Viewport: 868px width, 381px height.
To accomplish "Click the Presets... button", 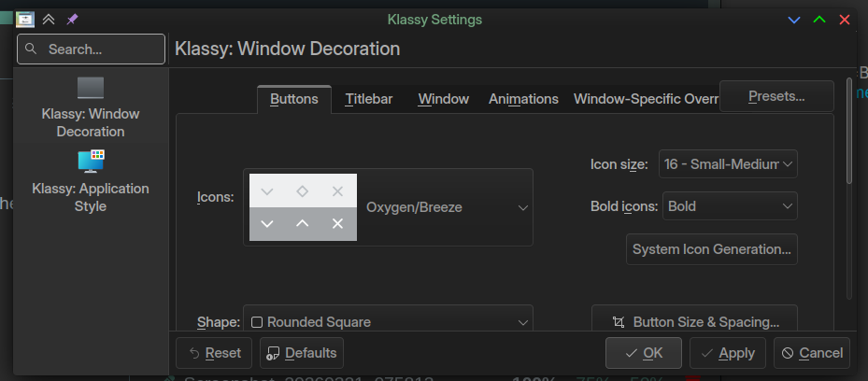I will tap(776, 96).
